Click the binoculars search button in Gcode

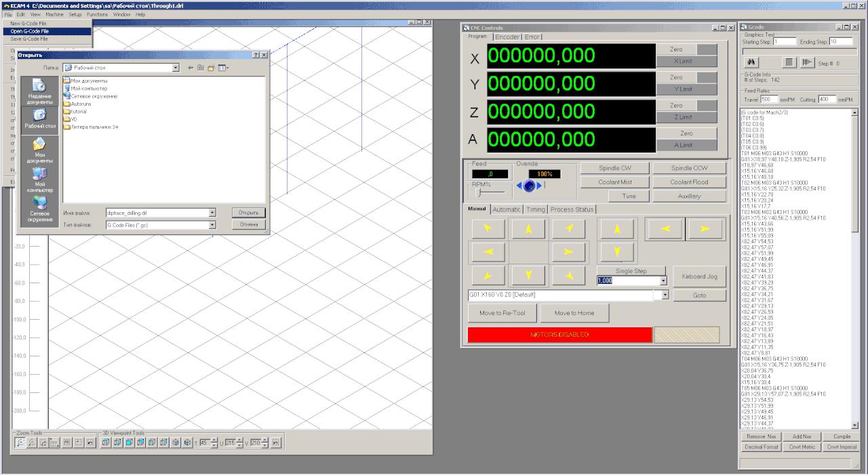(751, 62)
